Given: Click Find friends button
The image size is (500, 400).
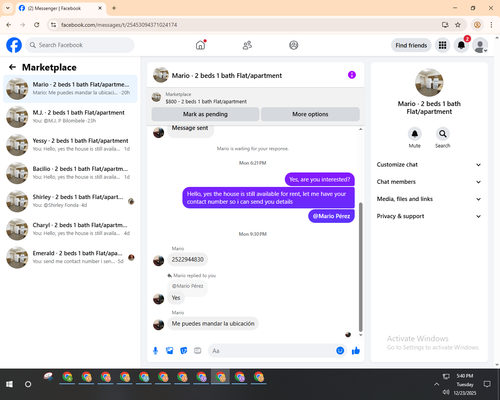Looking at the screenshot, I should tap(411, 45).
